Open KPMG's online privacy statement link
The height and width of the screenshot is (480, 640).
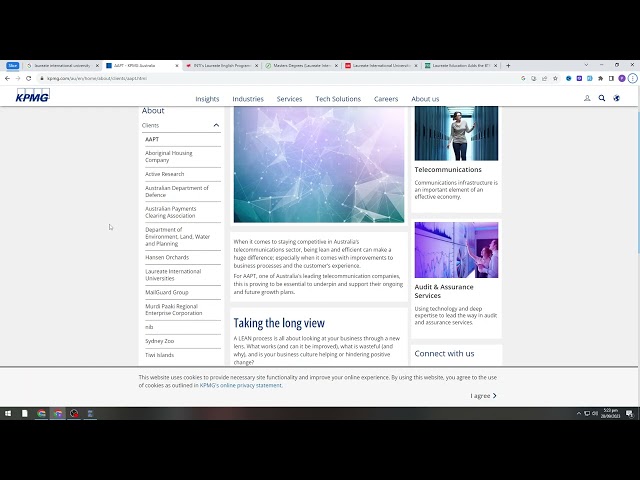(240, 385)
